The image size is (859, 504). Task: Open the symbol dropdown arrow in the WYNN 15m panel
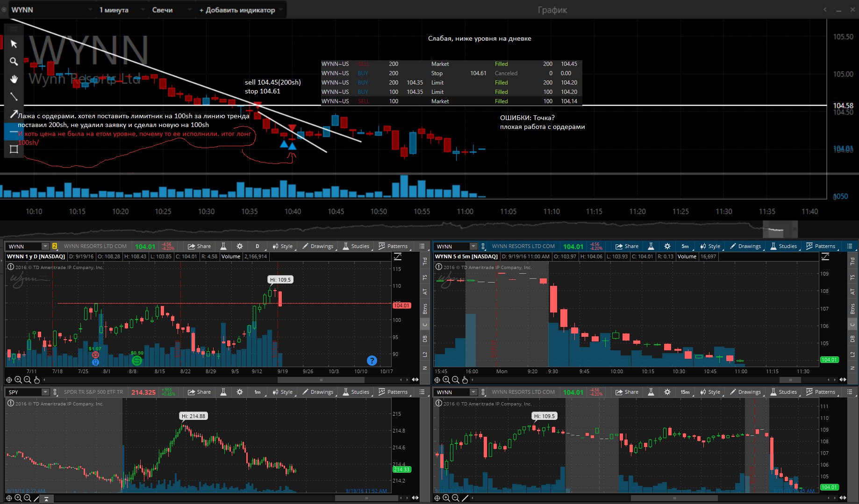[x=473, y=392]
